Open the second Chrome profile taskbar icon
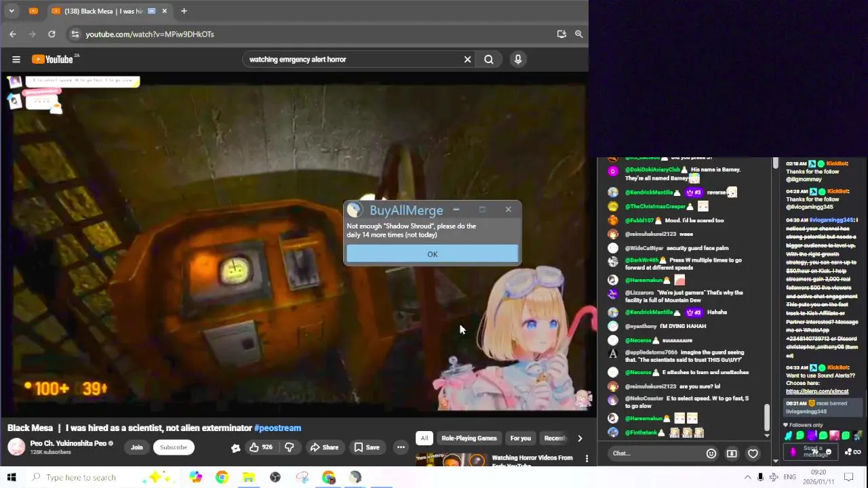The image size is (868, 488). point(329,477)
